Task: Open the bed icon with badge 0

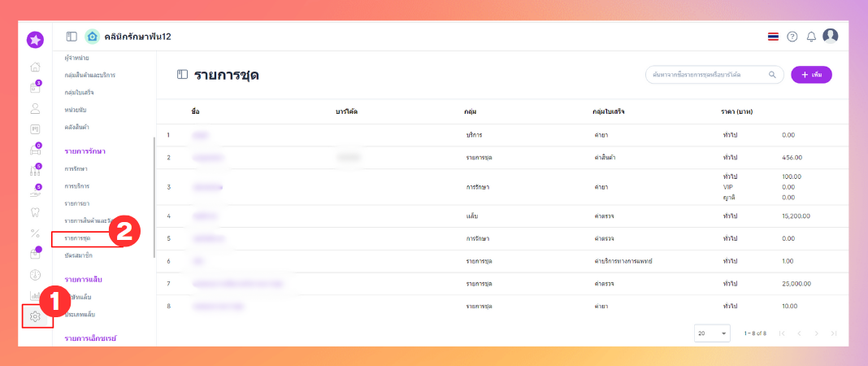Action: click(x=35, y=150)
